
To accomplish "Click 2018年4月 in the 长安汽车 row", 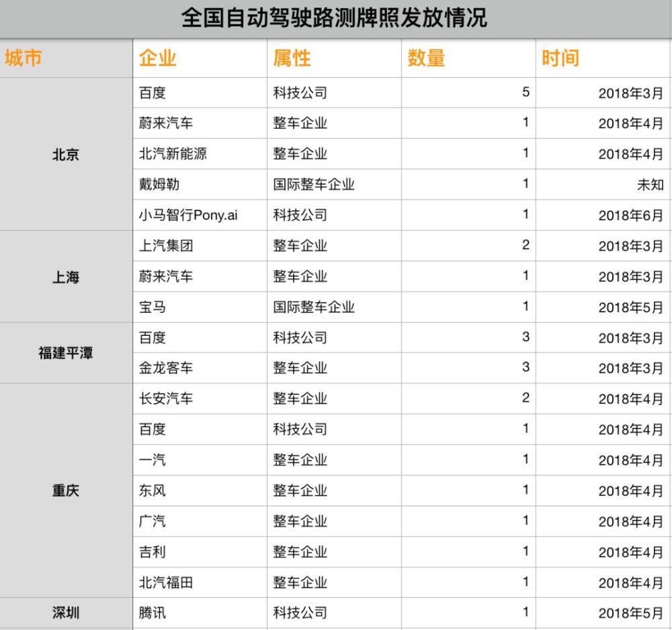I will [631, 399].
